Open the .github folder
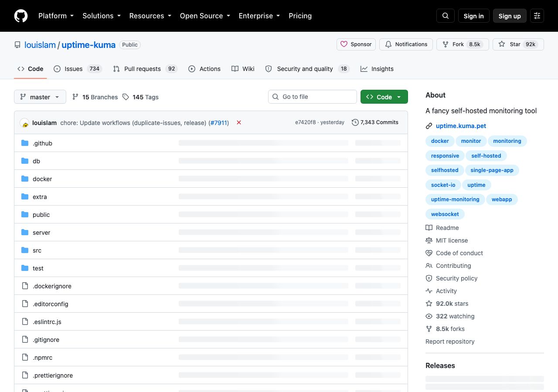 42,143
